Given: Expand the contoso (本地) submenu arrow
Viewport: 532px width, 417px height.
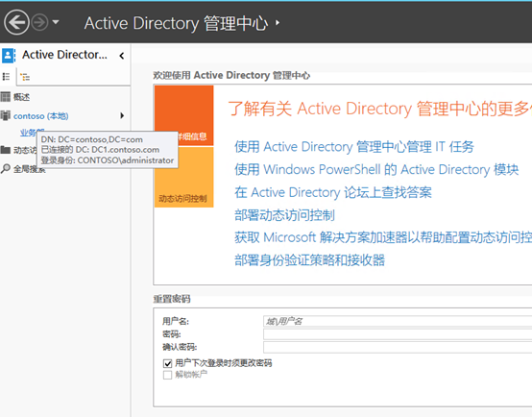Looking at the screenshot, I should pyautogui.click(x=122, y=116).
